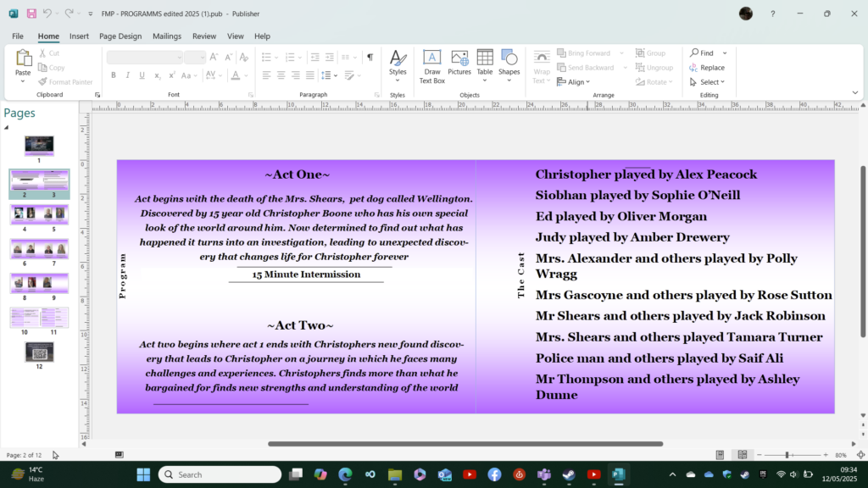Viewport: 868px width, 488px height.
Task: Click the Rotate button
Action: 654,82
